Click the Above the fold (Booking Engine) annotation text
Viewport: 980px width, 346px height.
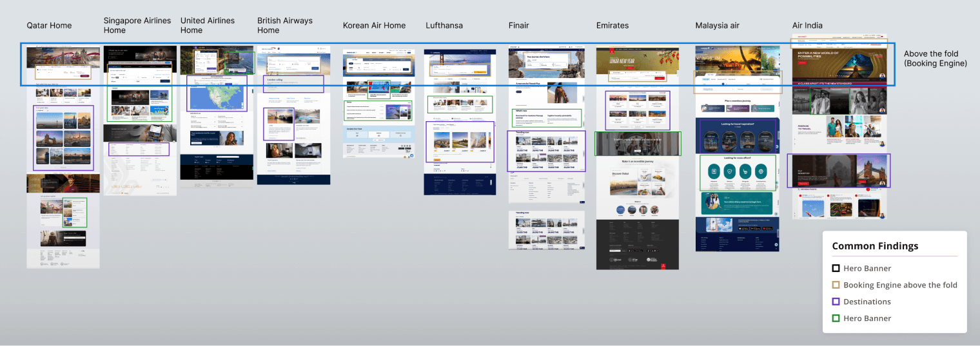click(936, 59)
